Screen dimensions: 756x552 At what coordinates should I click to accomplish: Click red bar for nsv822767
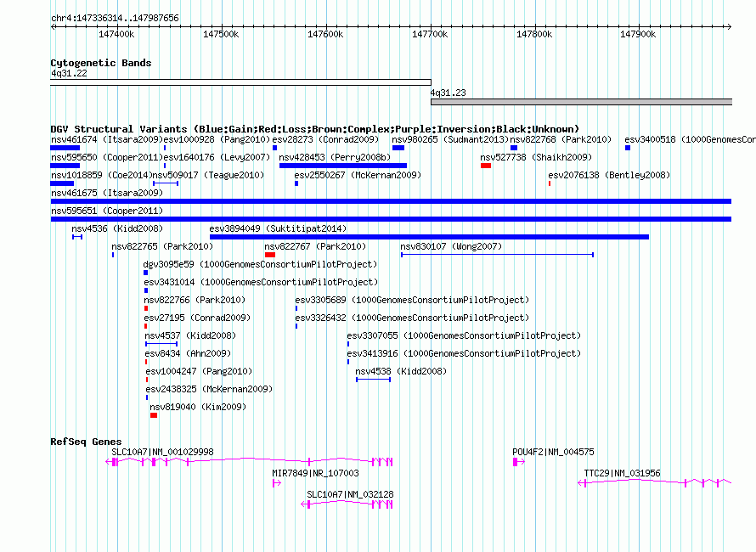[270, 255]
